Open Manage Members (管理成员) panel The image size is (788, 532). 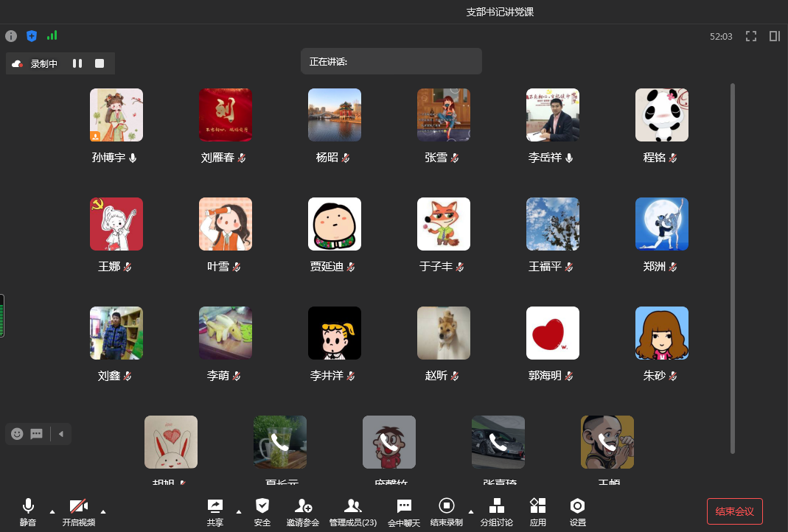(x=353, y=512)
